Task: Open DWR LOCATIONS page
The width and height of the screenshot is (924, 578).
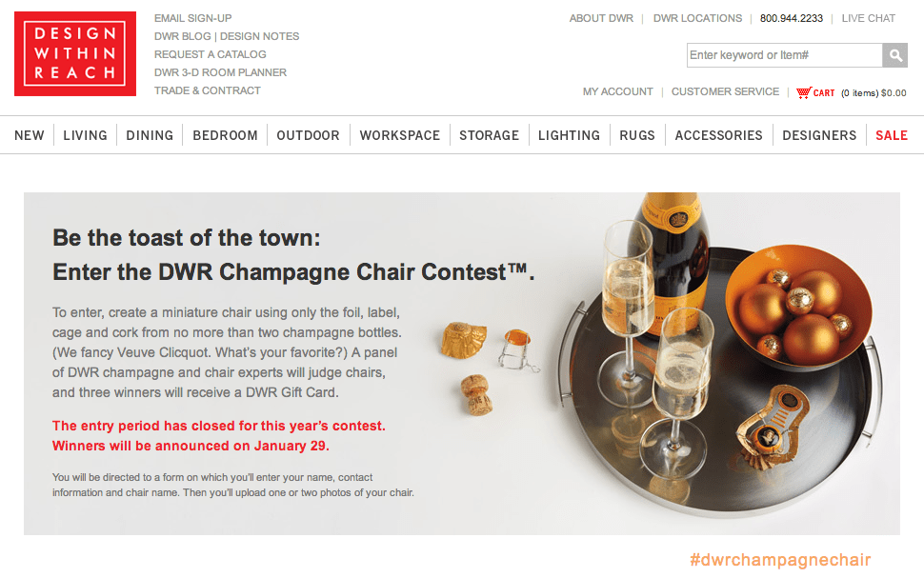Action: [697, 18]
